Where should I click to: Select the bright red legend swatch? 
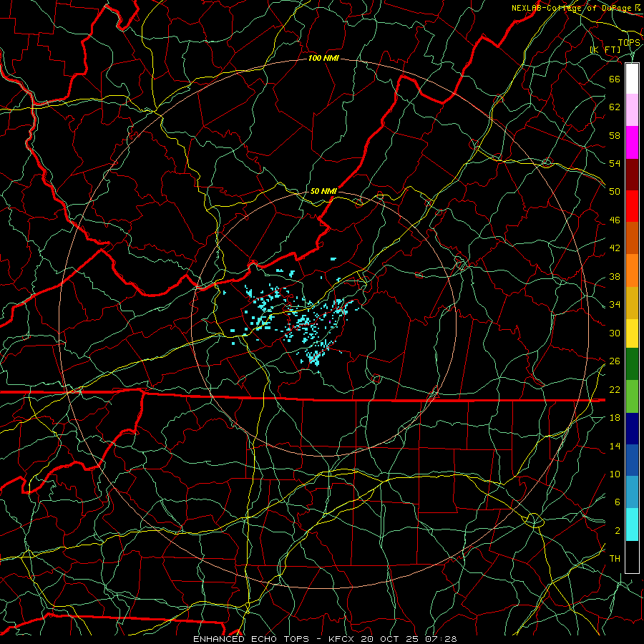pyautogui.click(x=632, y=206)
